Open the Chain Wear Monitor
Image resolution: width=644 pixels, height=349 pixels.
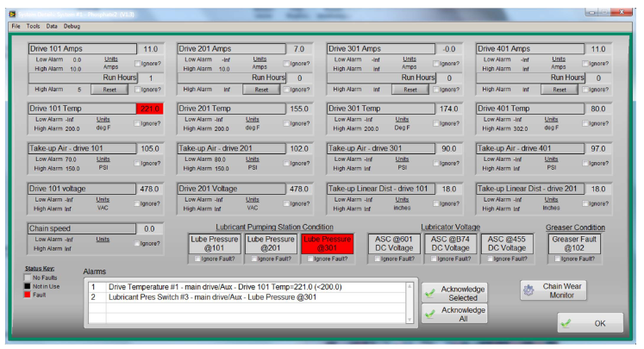point(553,290)
